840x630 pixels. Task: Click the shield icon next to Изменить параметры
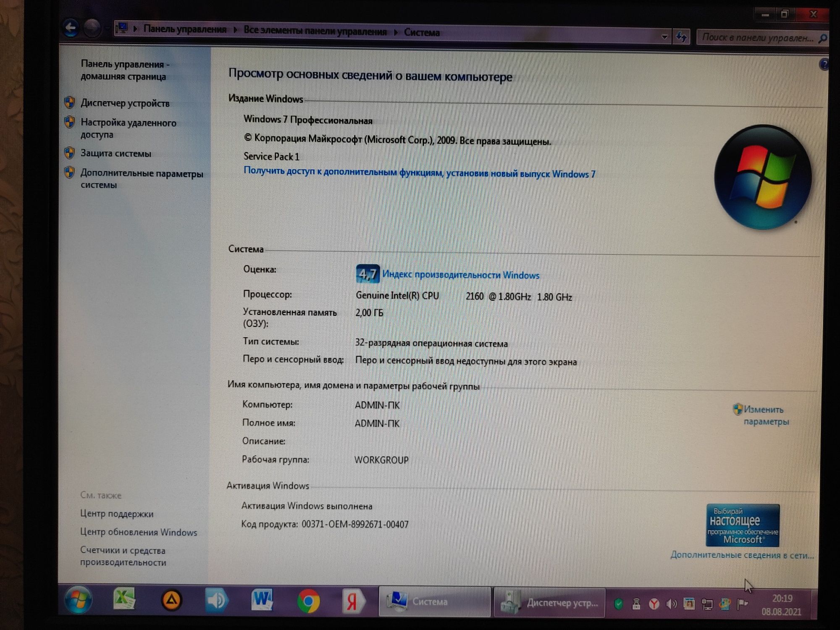coord(738,409)
